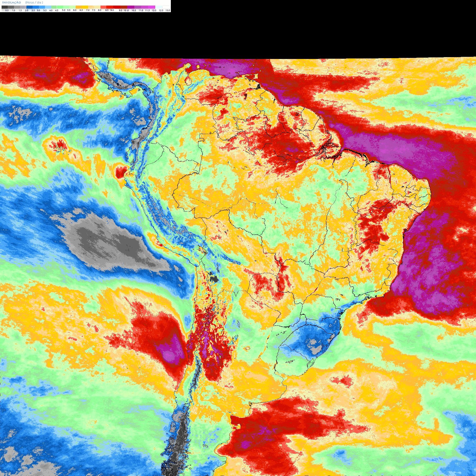Pick the bright magenta legend swatch
The height and width of the screenshot is (476, 476).
(152, 7)
